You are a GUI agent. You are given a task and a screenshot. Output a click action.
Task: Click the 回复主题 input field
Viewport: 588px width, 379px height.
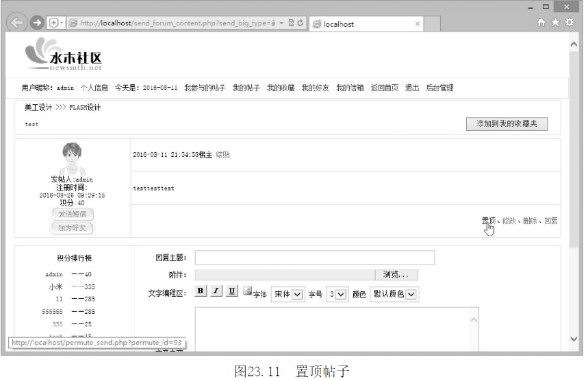tap(314, 258)
